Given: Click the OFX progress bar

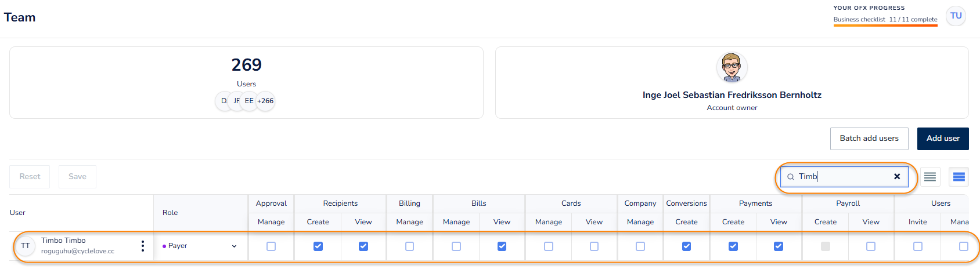Looking at the screenshot, I should click(885, 26).
